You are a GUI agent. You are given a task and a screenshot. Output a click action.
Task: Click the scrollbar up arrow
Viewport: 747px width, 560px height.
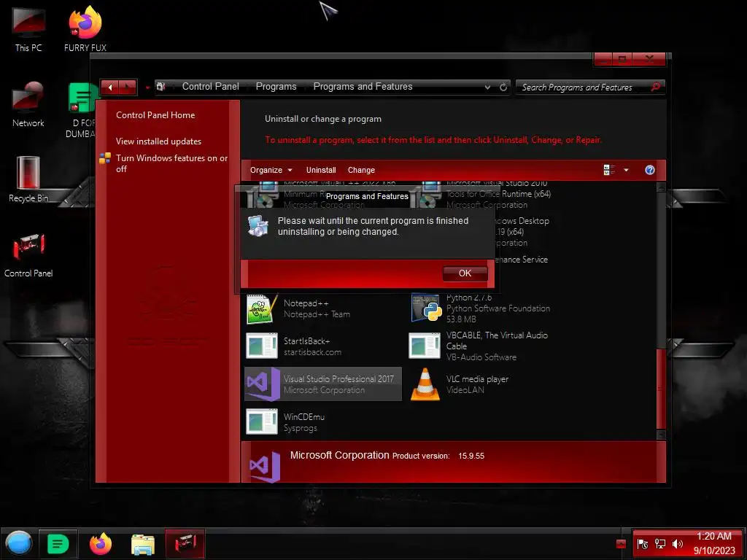(661, 187)
